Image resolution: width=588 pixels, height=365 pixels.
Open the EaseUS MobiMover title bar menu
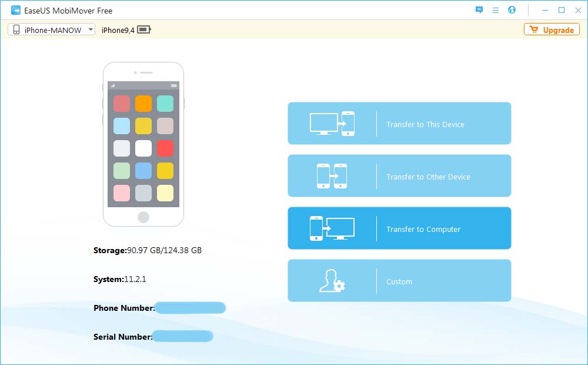coord(494,10)
